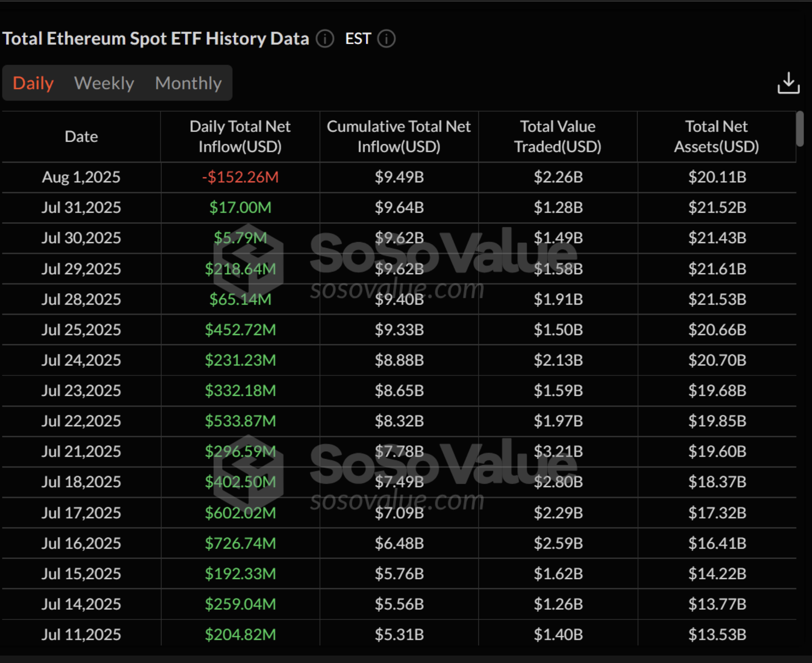The image size is (812, 663).
Task: Select the Jul 15,2025 date cell
Action: pos(81,573)
